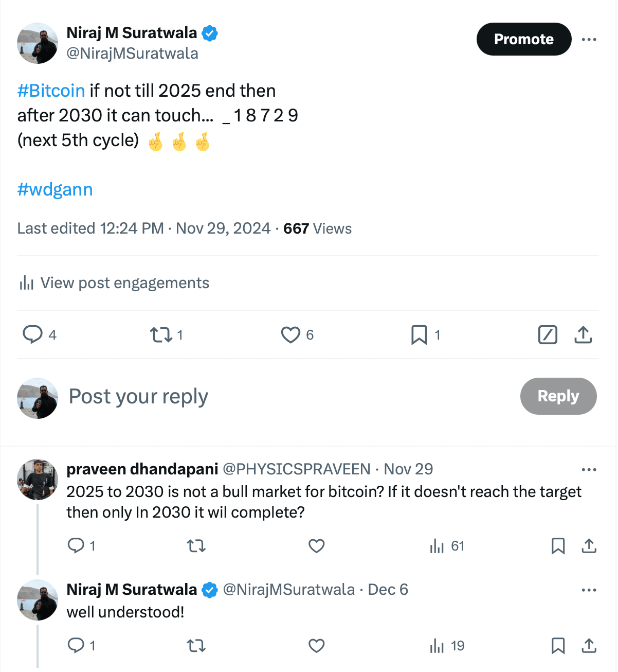Viewport: 618px width, 672px height.
Task: Like the main Bitcoin post
Action: coord(291,335)
